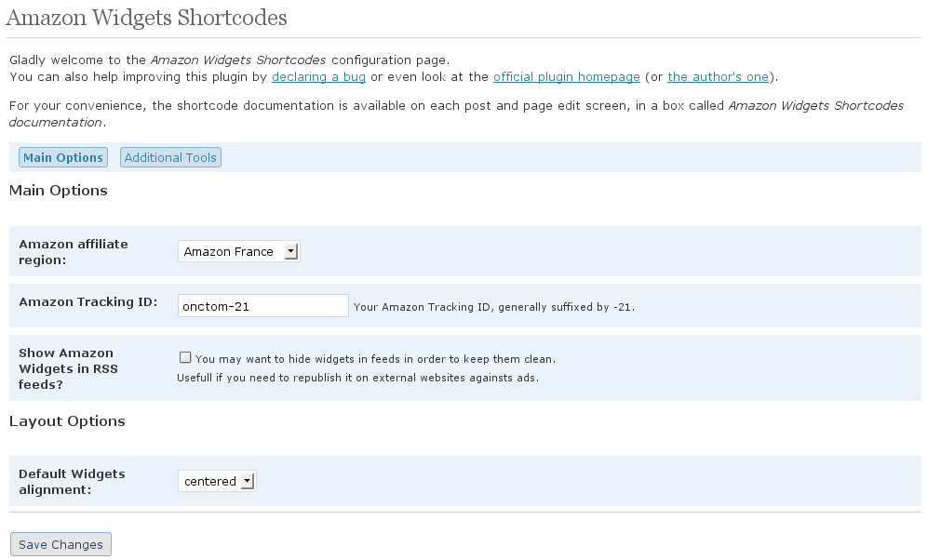The image size is (927, 560).
Task: Click the "You may want to hide widgets" checkbox text
Action: point(375,359)
